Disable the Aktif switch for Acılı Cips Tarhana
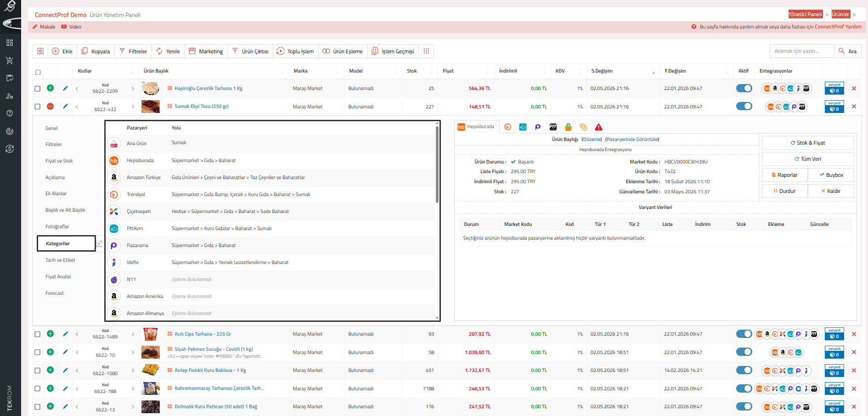This screenshot has width=868, height=416. 744,334
